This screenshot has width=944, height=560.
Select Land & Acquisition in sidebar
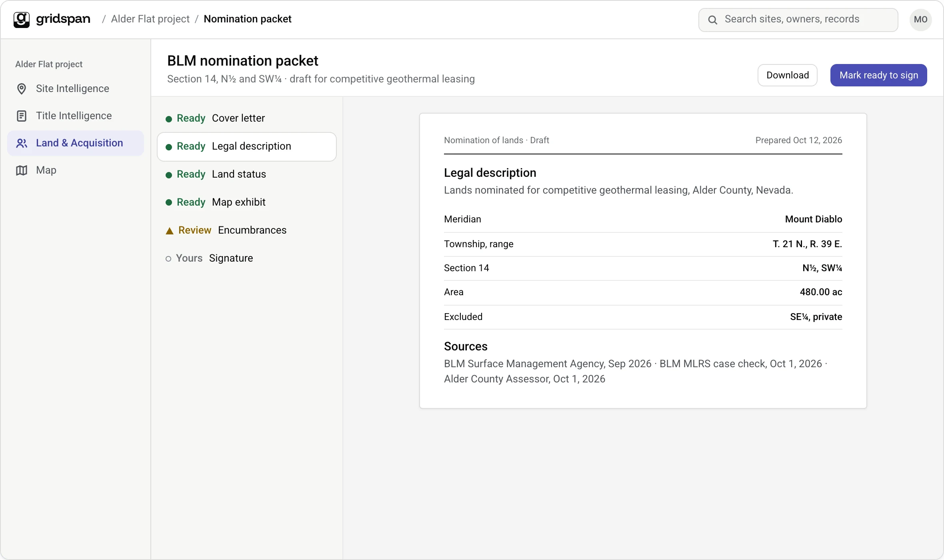76,143
